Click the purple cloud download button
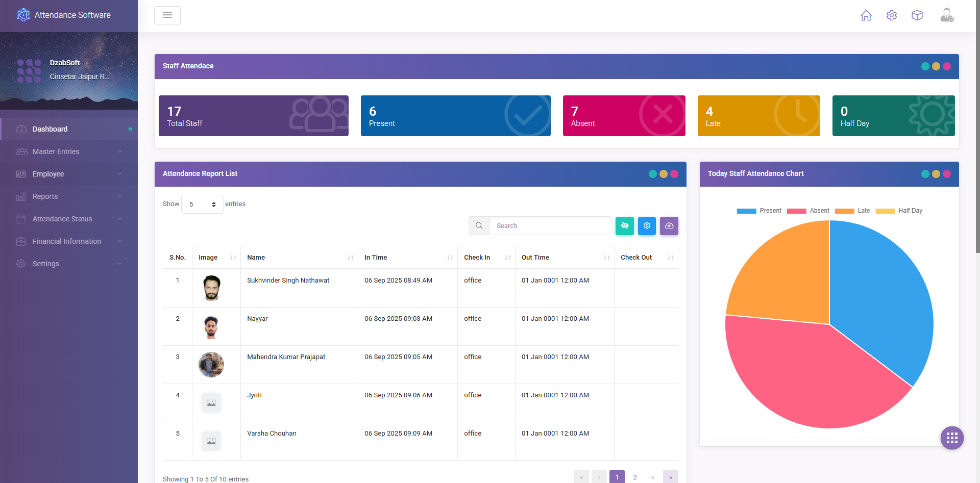Image resolution: width=980 pixels, height=483 pixels. click(x=669, y=226)
